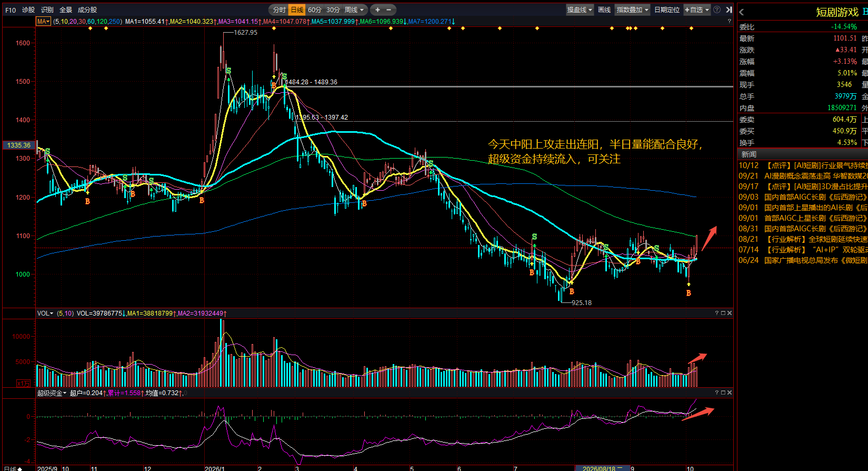Viewport: 868px width, 471px height.
Task: Maximize the 超级资金 indicator panel
Action: pyautogui.click(x=723, y=392)
